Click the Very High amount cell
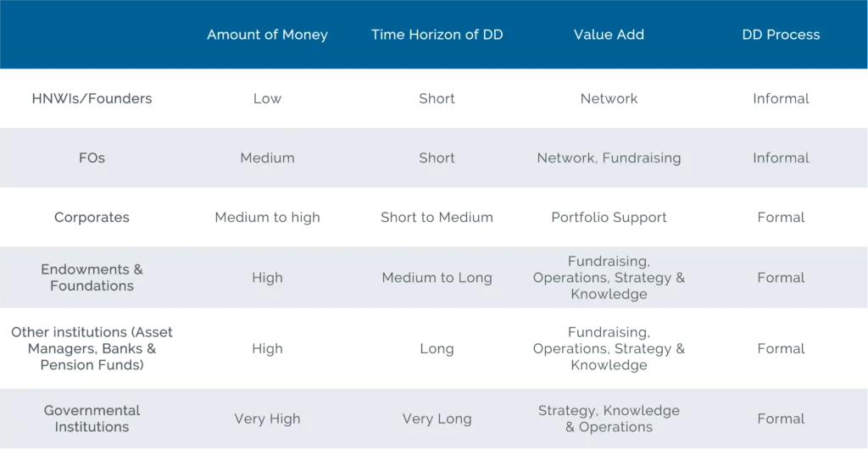This screenshot has height=449, width=868. 267,419
